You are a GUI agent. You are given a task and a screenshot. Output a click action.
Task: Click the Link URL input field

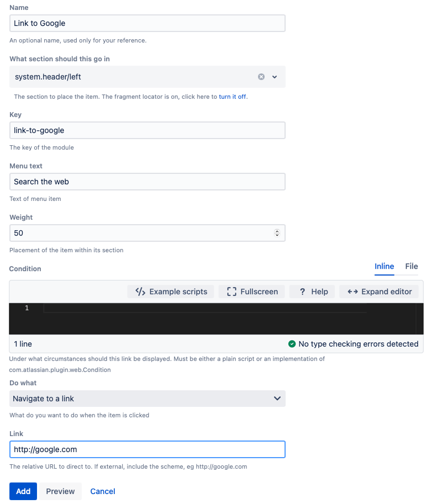[x=148, y=449]
